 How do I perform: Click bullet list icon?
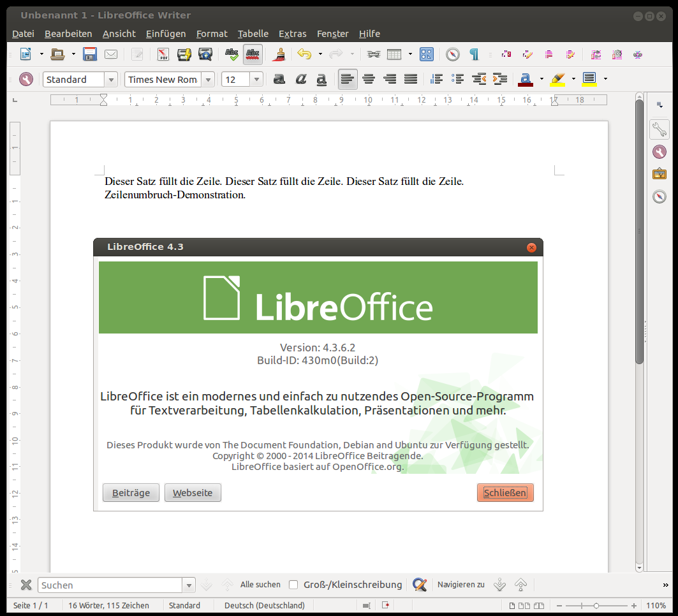click(457, 79)
